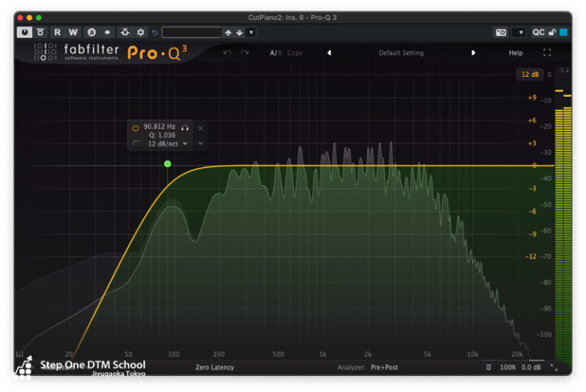Toggle the band power button in band popup
The height and width of the screenshot is (392, 586).
[x=136, y=127]
